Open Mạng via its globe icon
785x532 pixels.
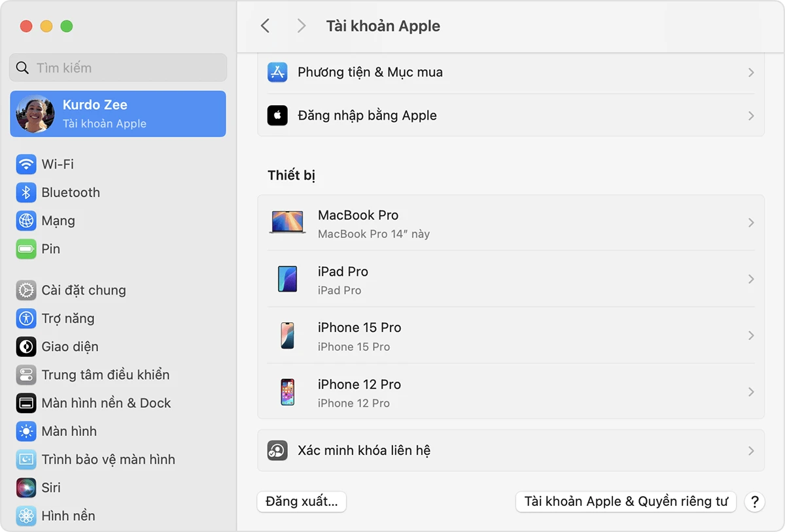point(26,220)
